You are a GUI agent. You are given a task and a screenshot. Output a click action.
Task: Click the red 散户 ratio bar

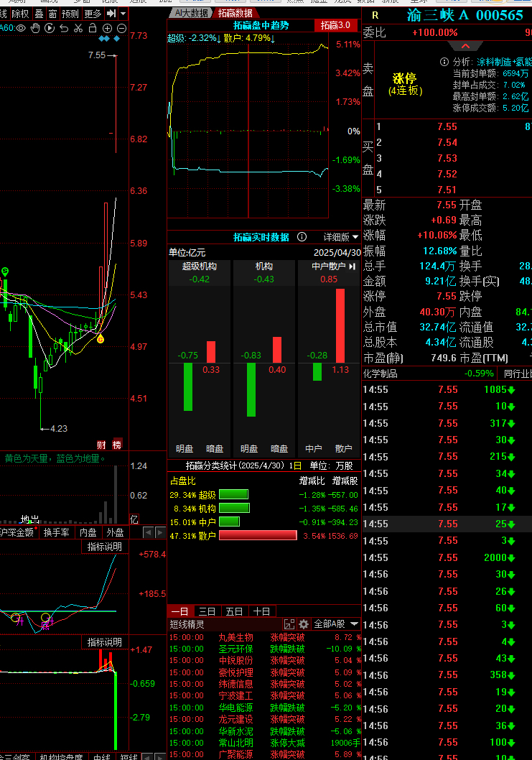258,535
